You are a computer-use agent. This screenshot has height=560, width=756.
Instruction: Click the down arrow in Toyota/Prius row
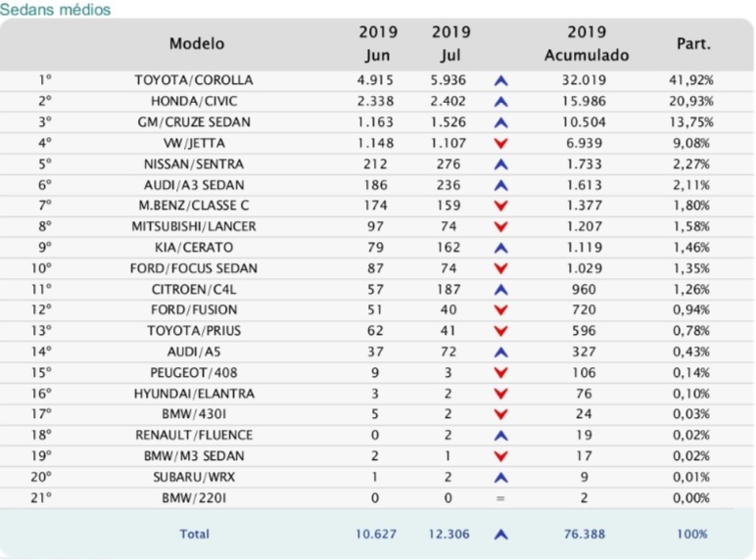coord(501,331)
